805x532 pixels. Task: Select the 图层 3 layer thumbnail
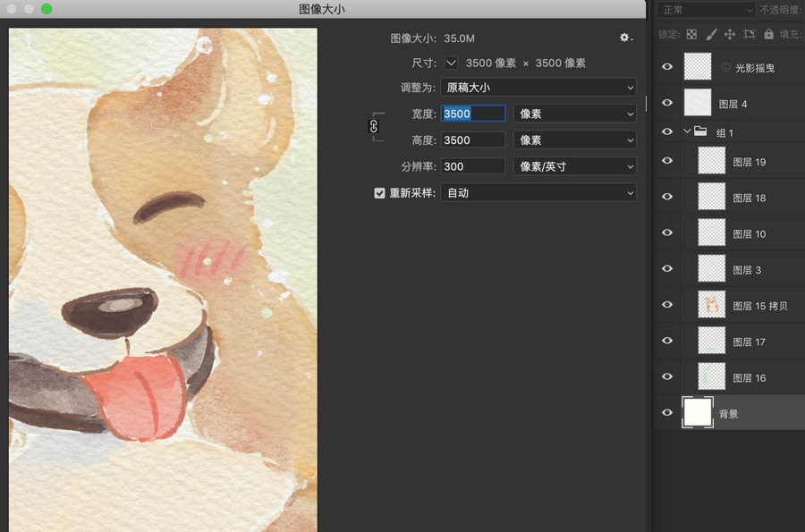click(x=712, y=268)
